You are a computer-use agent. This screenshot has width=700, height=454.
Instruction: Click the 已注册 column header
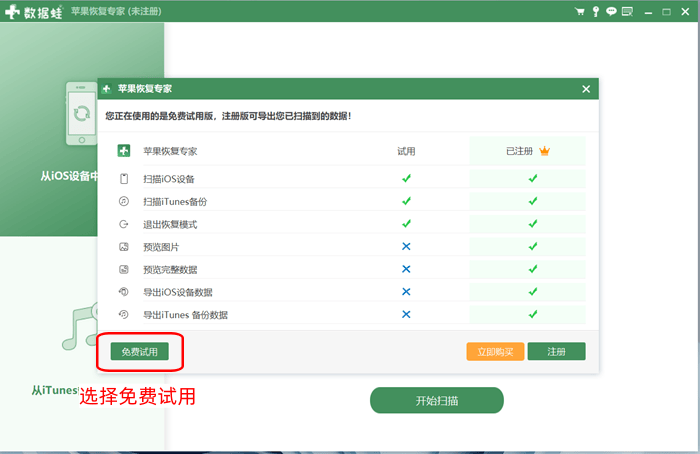(x=520, y=151)
